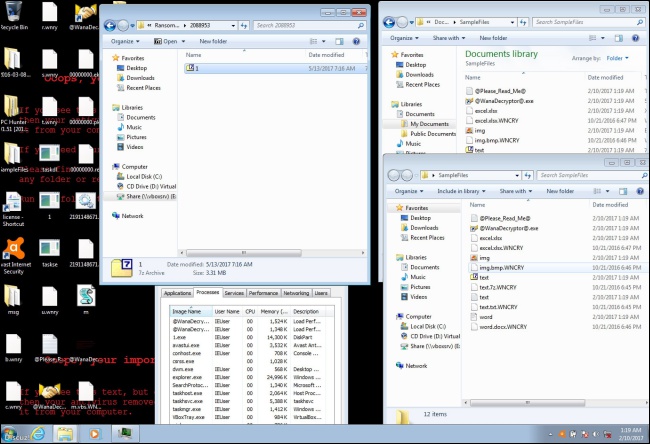Open Windows Explorer from the taskbar

[65, 434]
